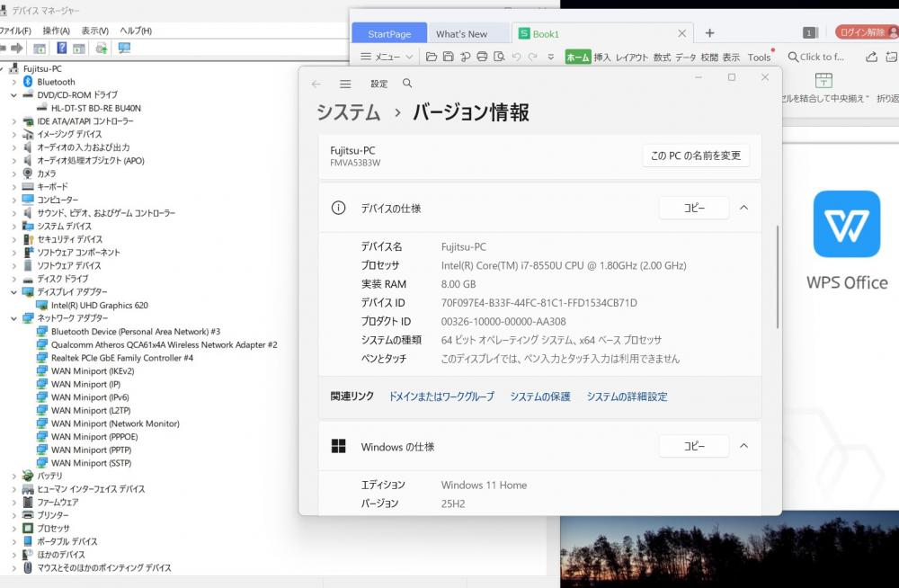Open the WPS メニュー dropdown

pyautogui.click(x=387, y=57)
